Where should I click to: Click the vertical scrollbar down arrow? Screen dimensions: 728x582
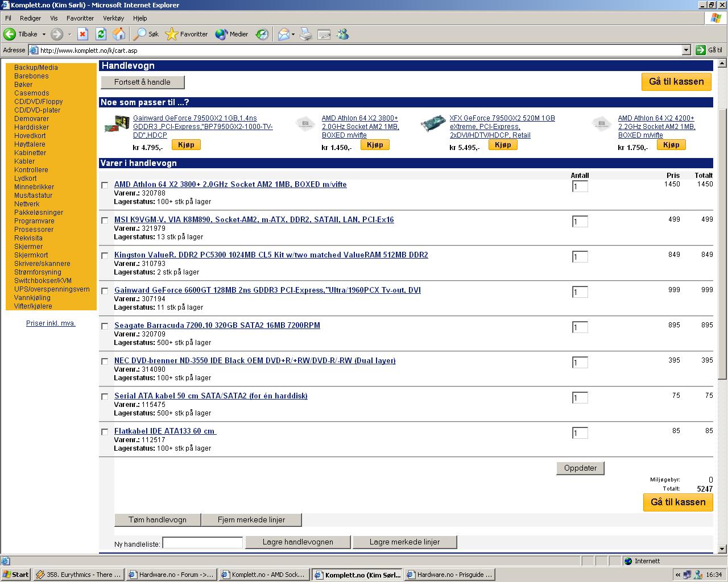(722, 549)
